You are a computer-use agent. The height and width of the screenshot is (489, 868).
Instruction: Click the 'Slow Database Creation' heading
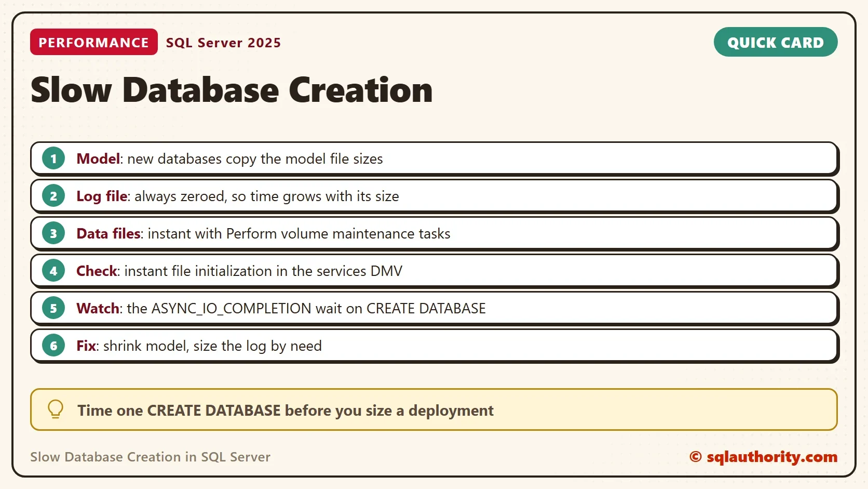coord(232,90)
